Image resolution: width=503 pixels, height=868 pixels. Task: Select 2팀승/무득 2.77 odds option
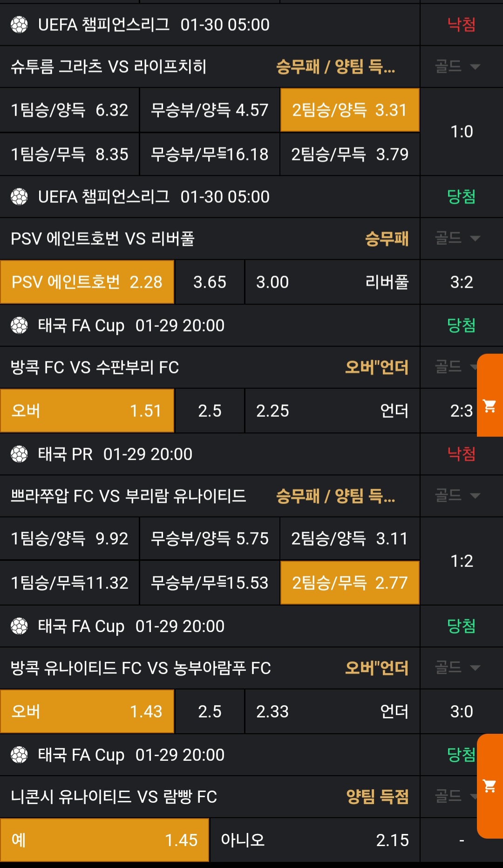click(x=349, y=583)
